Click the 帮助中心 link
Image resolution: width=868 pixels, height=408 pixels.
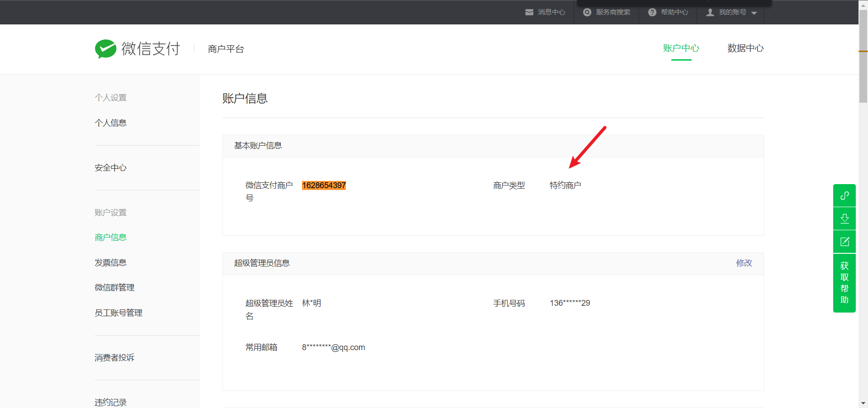675,12
